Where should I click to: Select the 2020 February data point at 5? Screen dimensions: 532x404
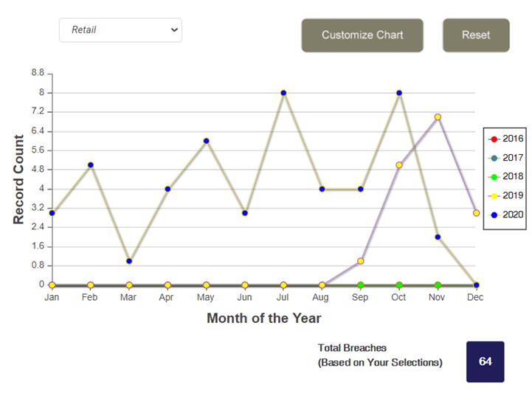(91, 165)
